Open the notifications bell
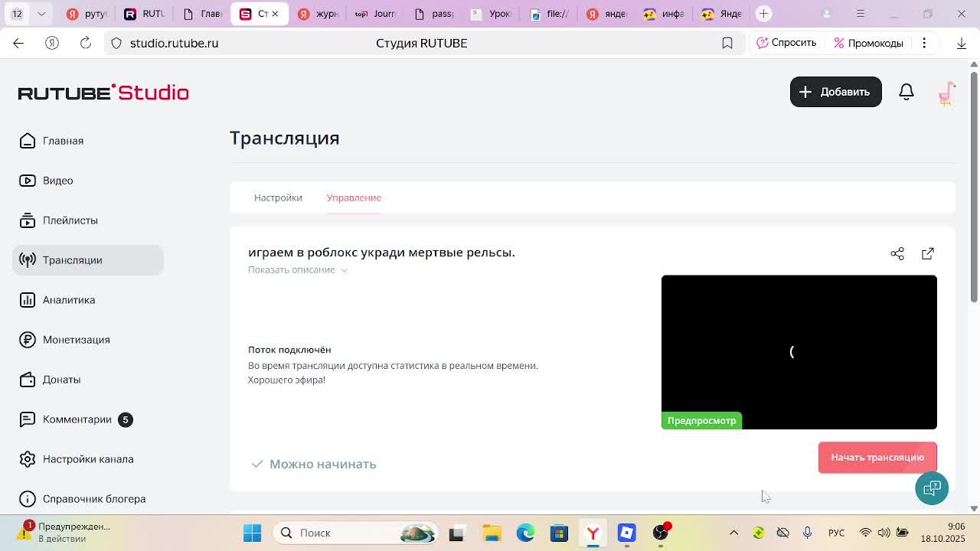The height and width of the screenshot is (551, 980). (906, 92)
